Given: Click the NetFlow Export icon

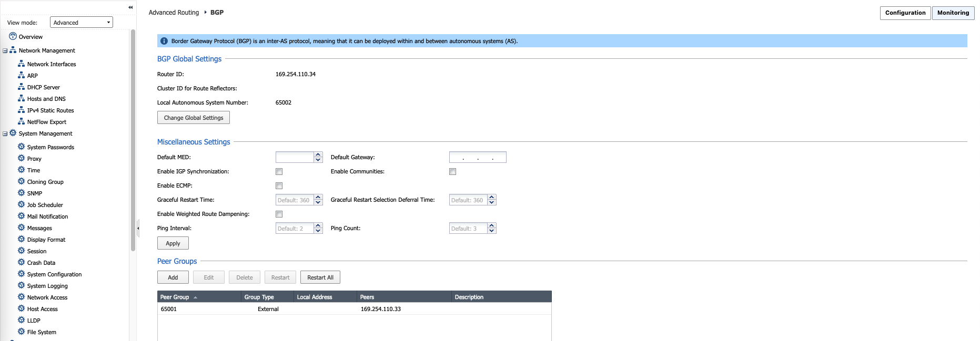Looking at the screenshot, I should coord(21,121).
